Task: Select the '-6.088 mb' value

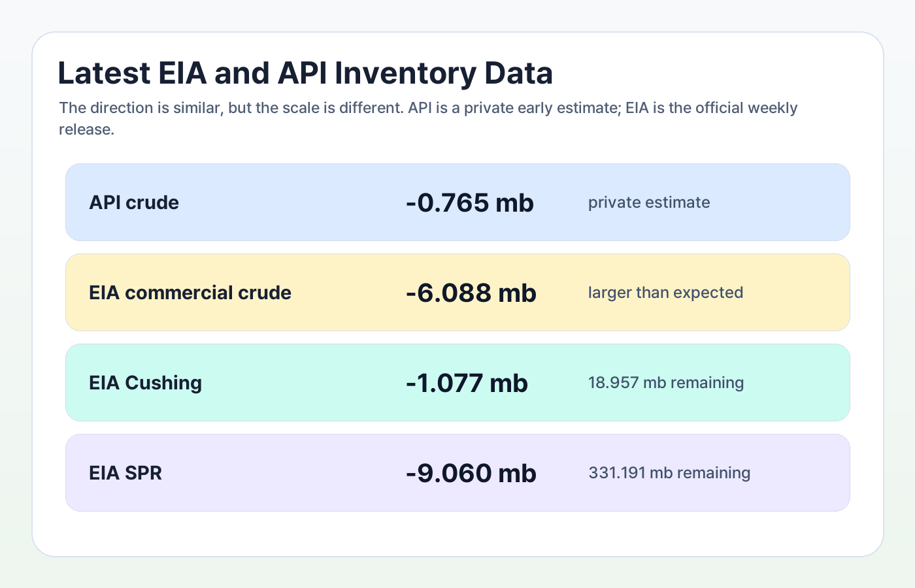Action: pyautogui.click(x=471, y=293)
